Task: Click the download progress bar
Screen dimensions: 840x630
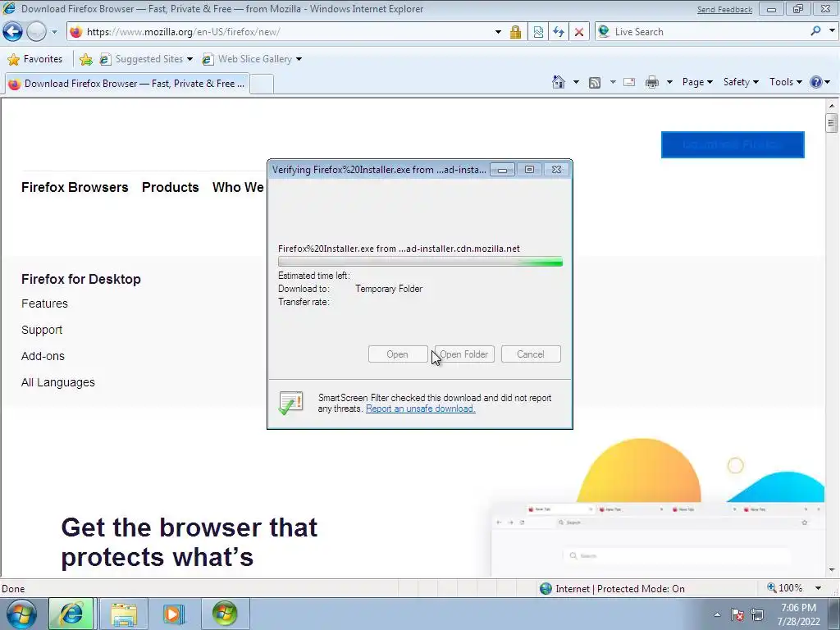Action: (x=420, y=262)
